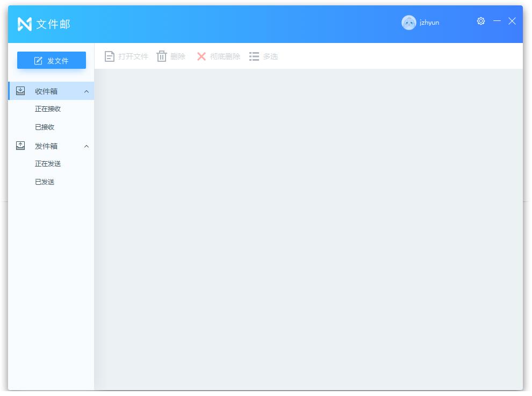Open the 已发送 list
The image size is (532, 396).
45,182
